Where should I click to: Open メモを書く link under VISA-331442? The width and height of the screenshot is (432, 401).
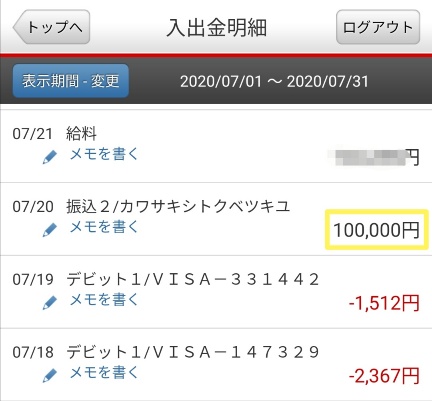(x=104, y=300)
